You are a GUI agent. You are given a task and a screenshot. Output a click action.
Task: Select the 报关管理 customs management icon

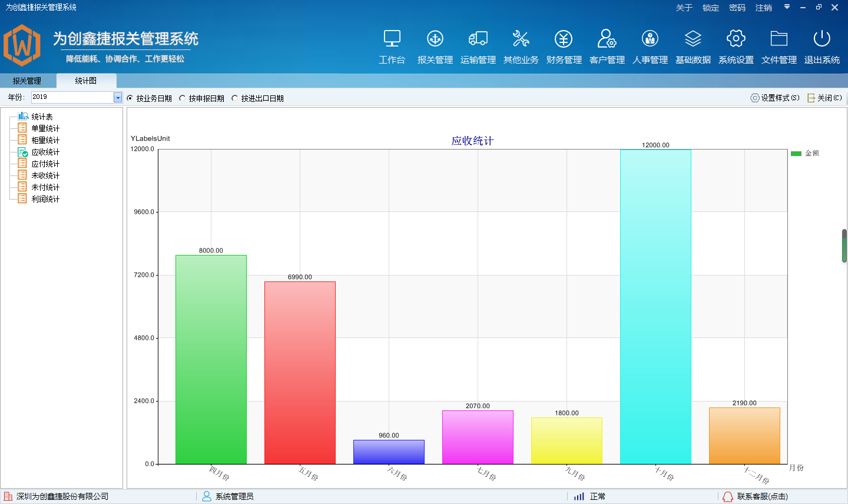pos(435,46)
